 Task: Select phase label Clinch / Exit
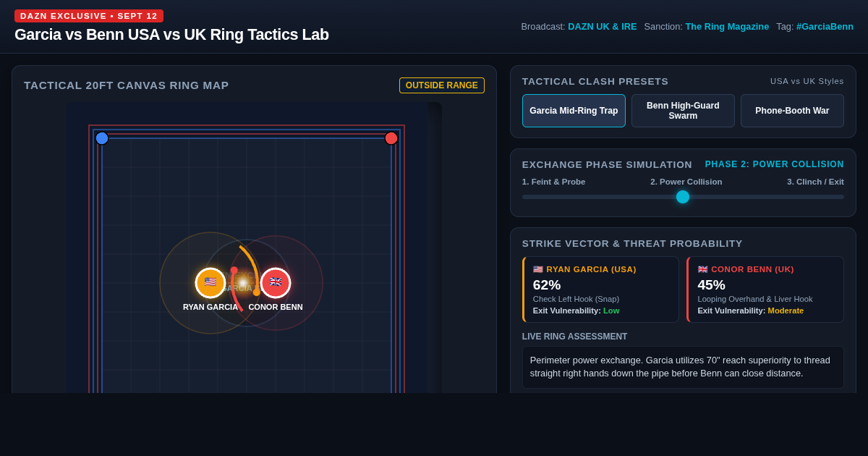pyautogui.click(x=815, y=182)
